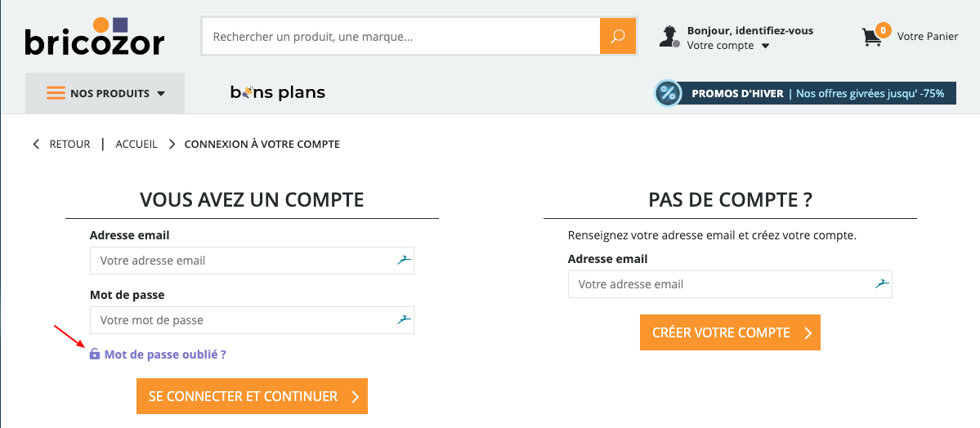The height and width of the screenshot is (428, 980).
Task: Click the Créer votre compte button
Action: (x=730, y=332)
